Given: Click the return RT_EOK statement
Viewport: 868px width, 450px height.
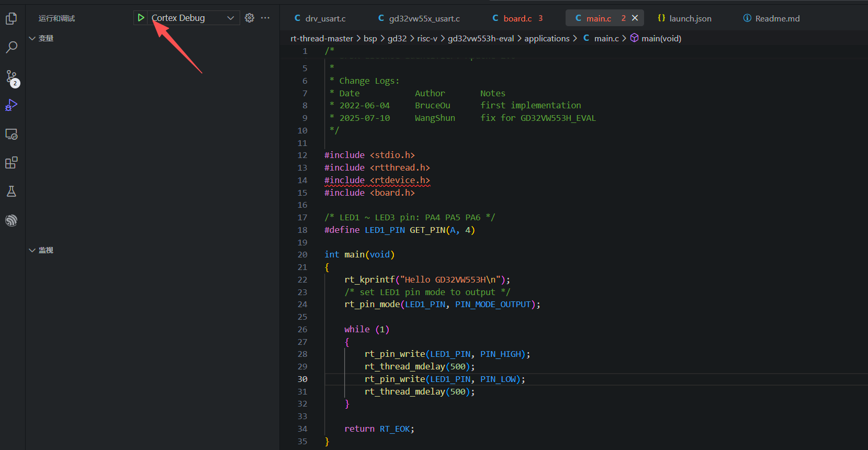Looking at the screenshot, I should coord(379,429).
